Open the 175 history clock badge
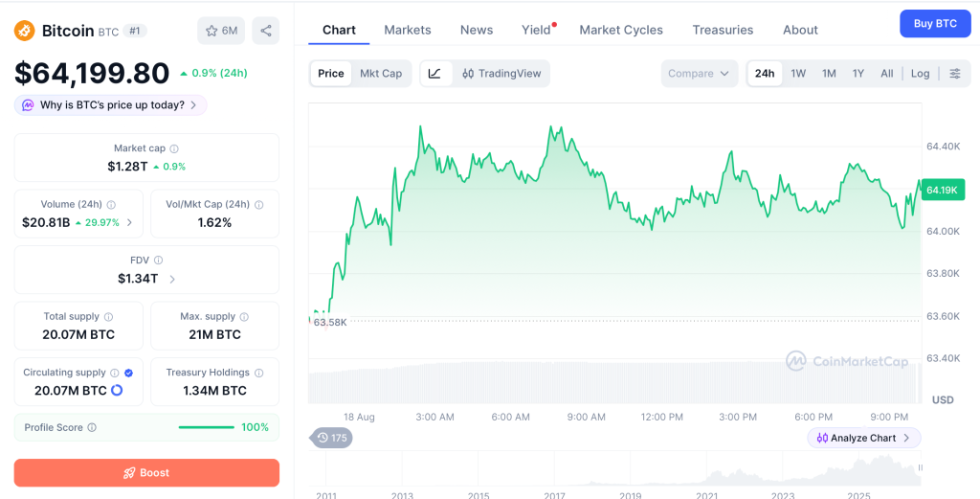Image resolution: width=980 pixels, height=499 pixels. tap(331, 438)
